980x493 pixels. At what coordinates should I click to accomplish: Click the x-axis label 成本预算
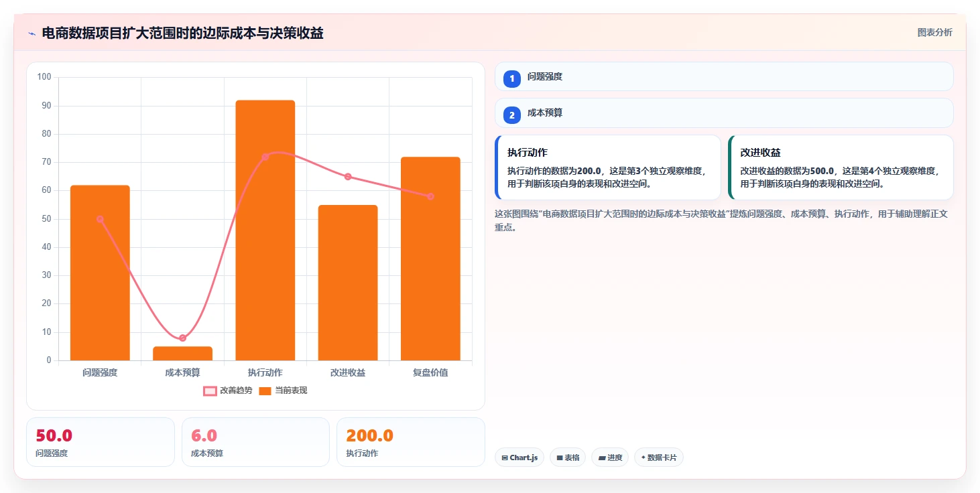coord(182,372)
